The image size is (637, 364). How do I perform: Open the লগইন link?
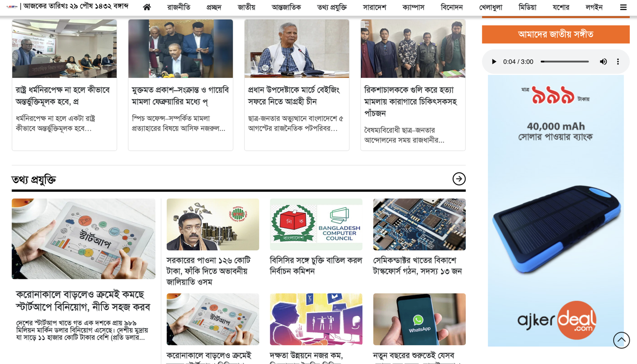594,7
